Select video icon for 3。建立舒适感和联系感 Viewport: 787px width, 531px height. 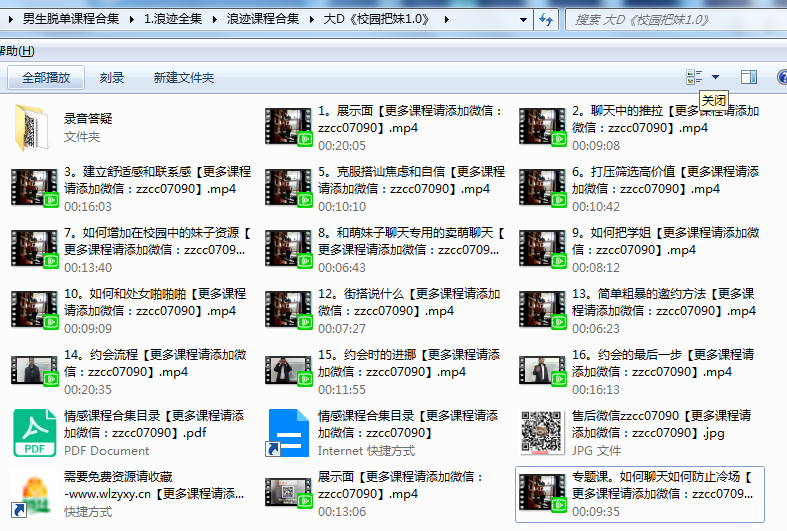click(x=34, y=188)
